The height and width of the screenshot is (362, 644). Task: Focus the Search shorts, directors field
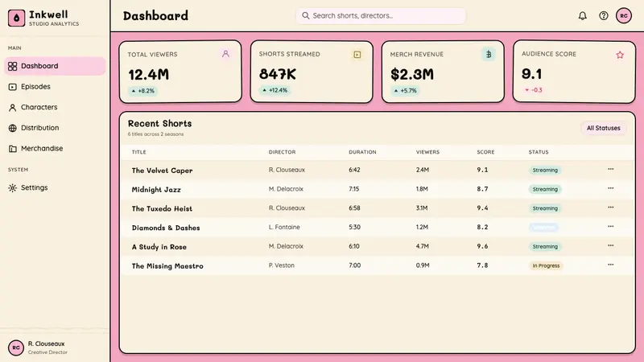point(381,15)
